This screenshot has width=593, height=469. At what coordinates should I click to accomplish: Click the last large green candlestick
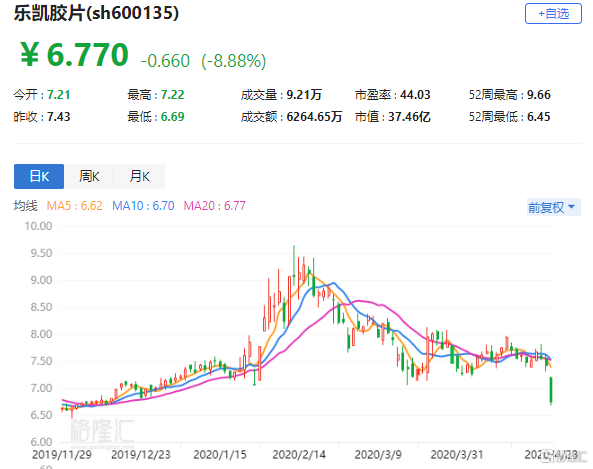pyautogui.click(x=551, y=390)
